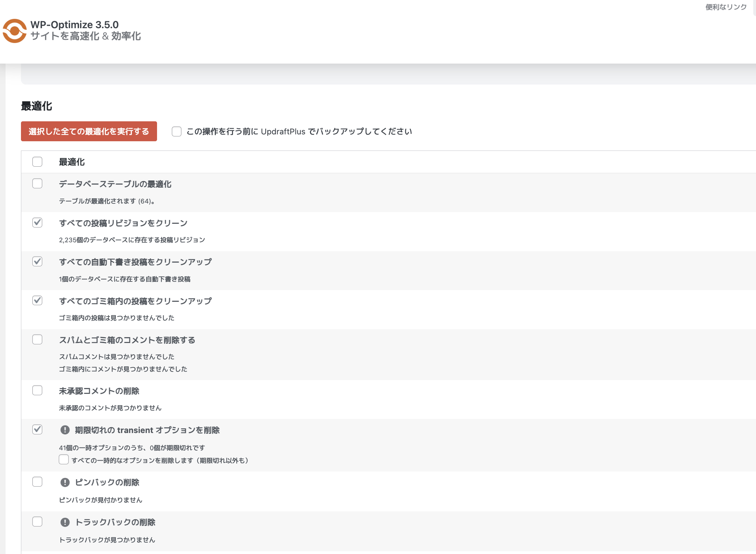Click the UpdraftPlus backup label text

(x=299, y=132)
